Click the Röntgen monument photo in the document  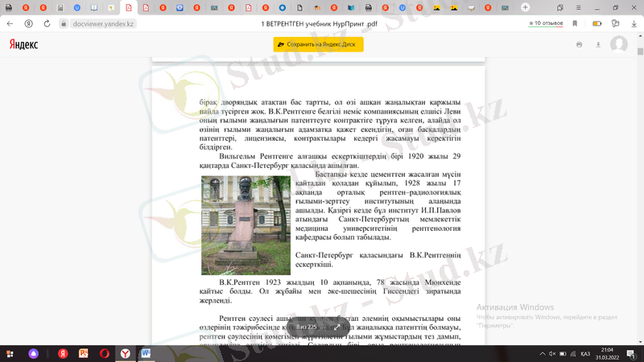246,225
